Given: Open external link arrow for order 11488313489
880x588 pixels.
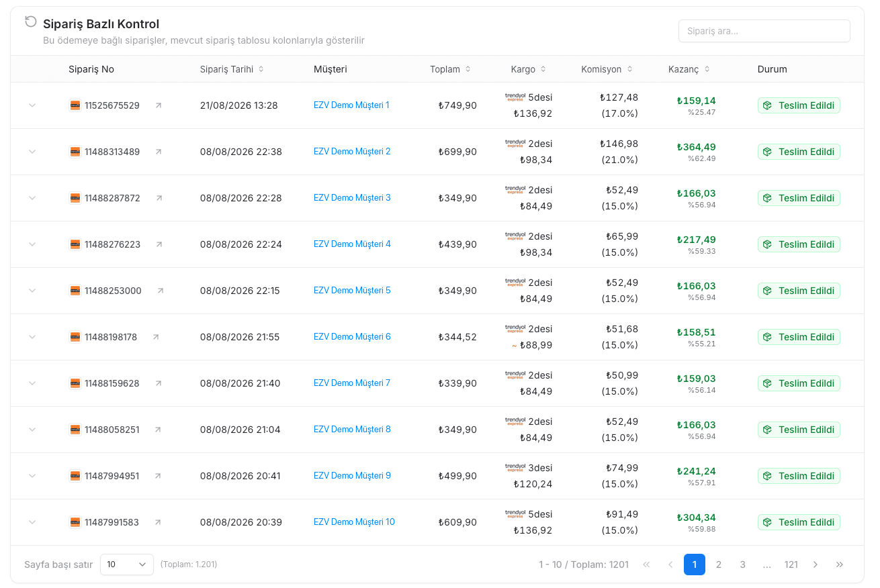Looking at the screenshot, I should click(159, 152).
